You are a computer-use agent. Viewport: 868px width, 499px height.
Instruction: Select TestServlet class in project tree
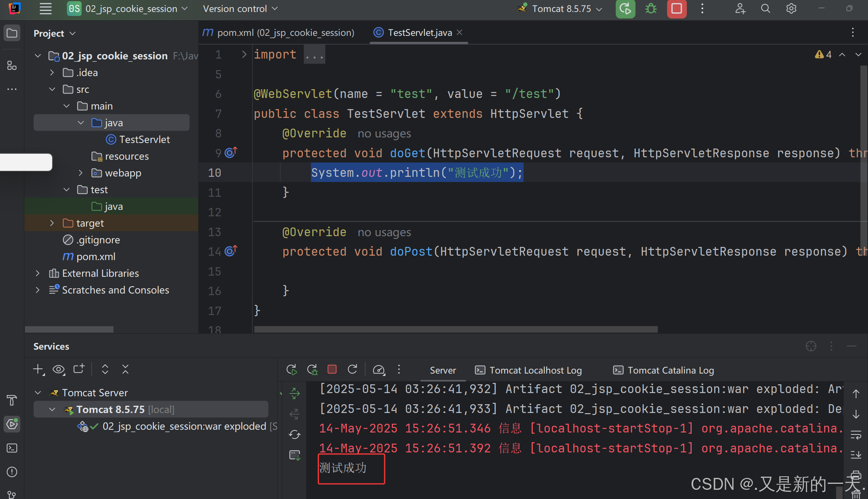tap(144, 139)
